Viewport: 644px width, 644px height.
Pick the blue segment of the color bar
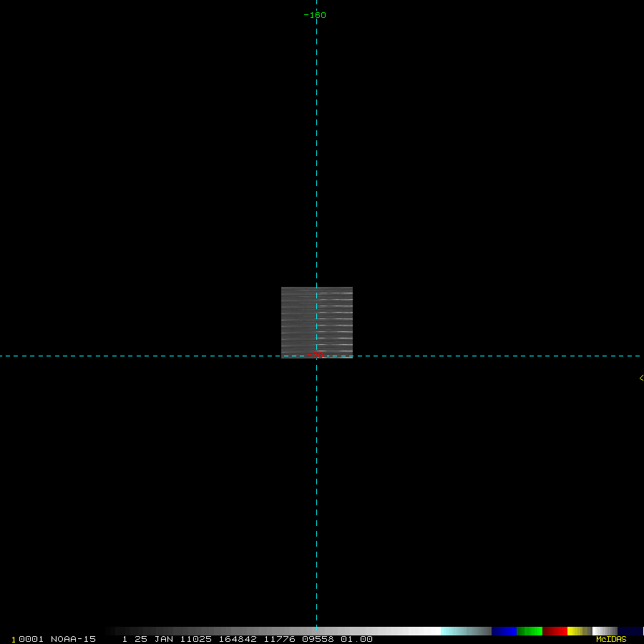504,631
